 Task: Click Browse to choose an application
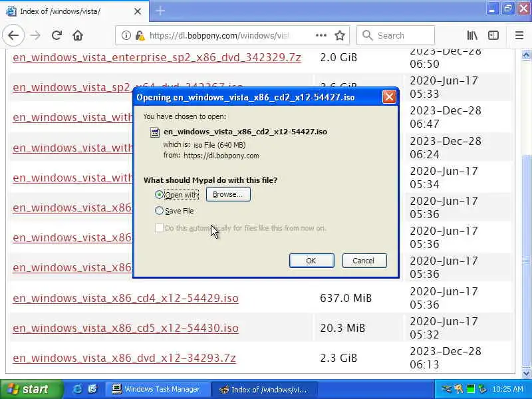click(x=228, y=194)
